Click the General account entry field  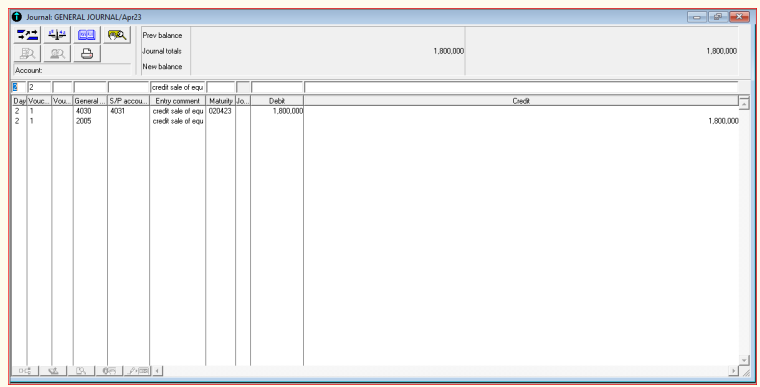coord(90,87)
